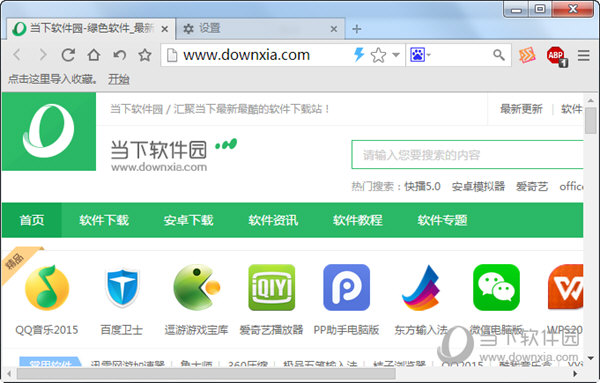Open the 百度卫士 shield icon
The image size is (600, 383).
tap(122, 287)
